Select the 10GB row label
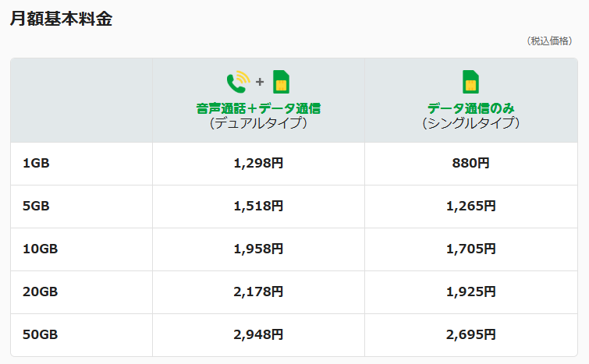The image size is (589, 364). (40, 249)
